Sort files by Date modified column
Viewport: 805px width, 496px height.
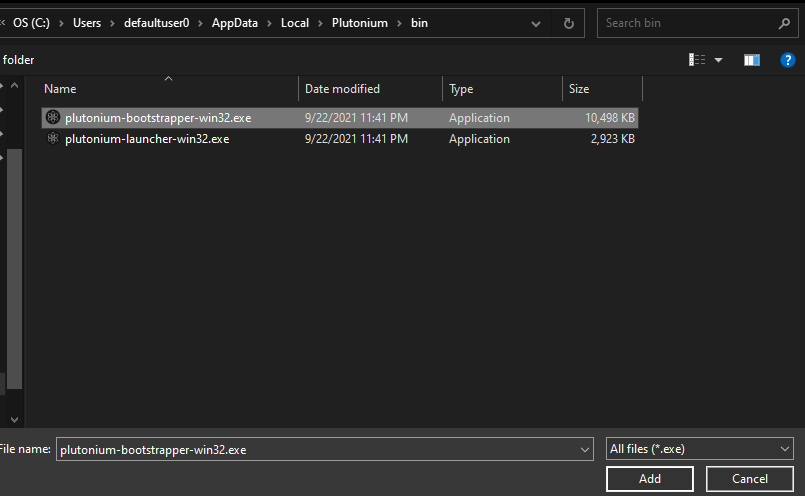(x=342, y=89)
